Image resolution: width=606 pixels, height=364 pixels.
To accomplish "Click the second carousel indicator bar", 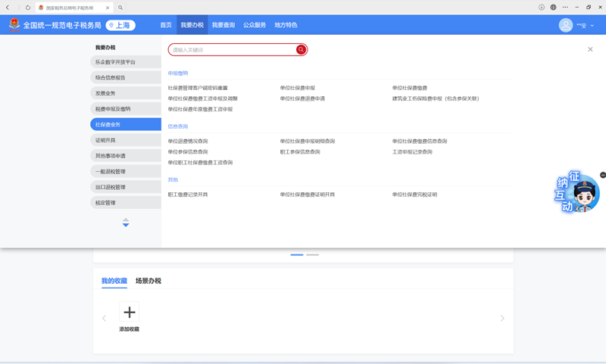I will click(312, 255).
